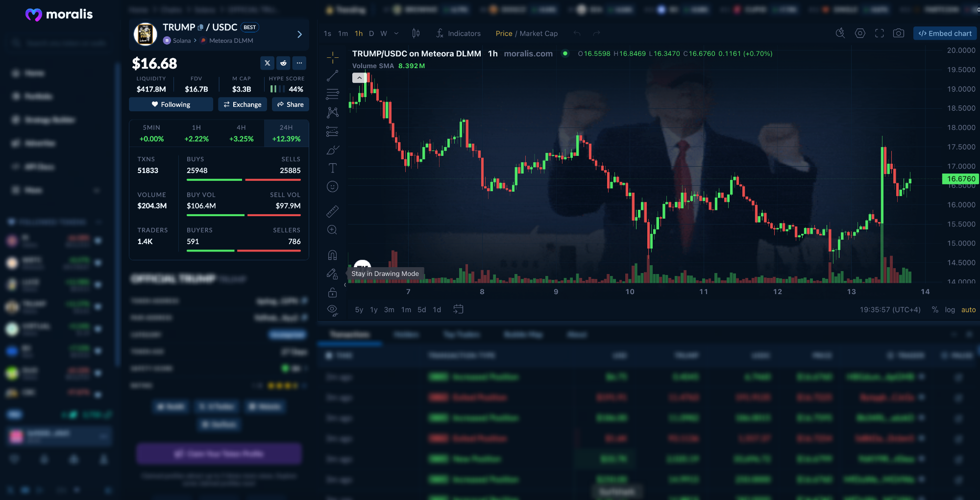Viewport: 980px width, 500px height.
Task: Select the W weekly chart interval
Action: 384,33
